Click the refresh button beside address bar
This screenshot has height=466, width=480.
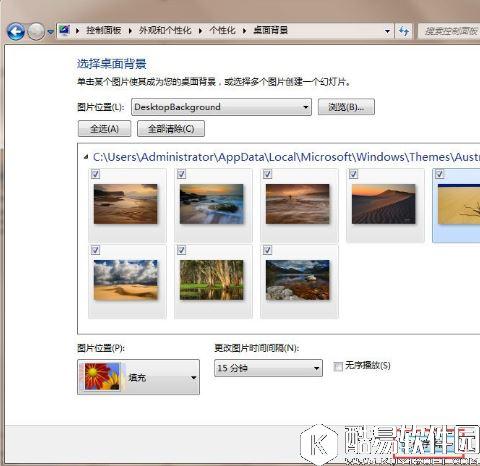(404, 31)
